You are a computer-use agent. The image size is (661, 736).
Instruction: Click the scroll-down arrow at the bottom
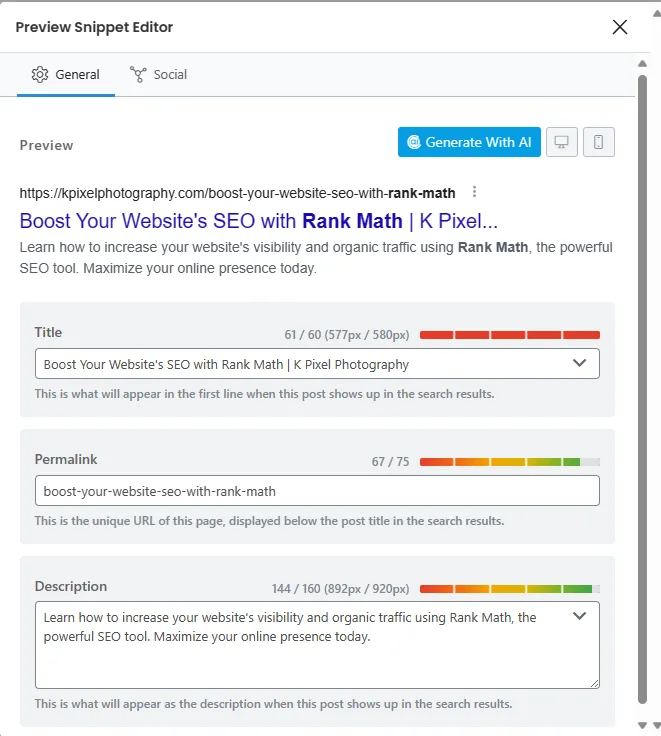pyautogui.click(x=642, y=725)
